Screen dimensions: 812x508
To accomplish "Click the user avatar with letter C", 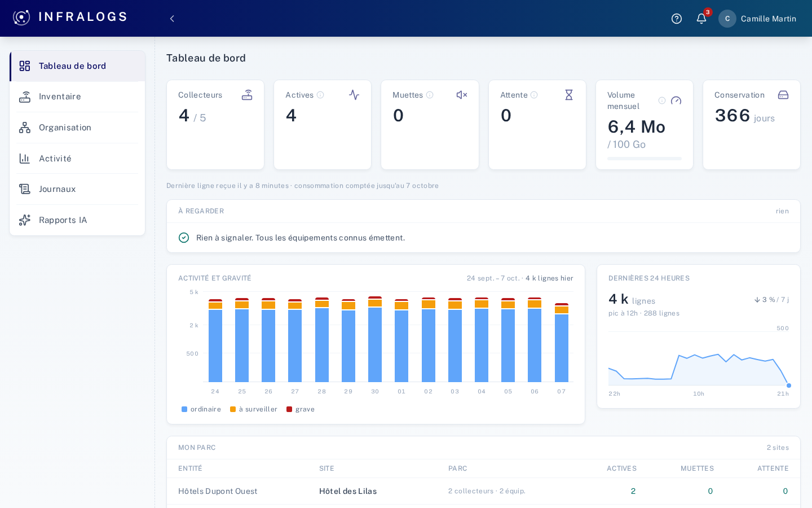I will pyautogui.click(x=727, y=19).
